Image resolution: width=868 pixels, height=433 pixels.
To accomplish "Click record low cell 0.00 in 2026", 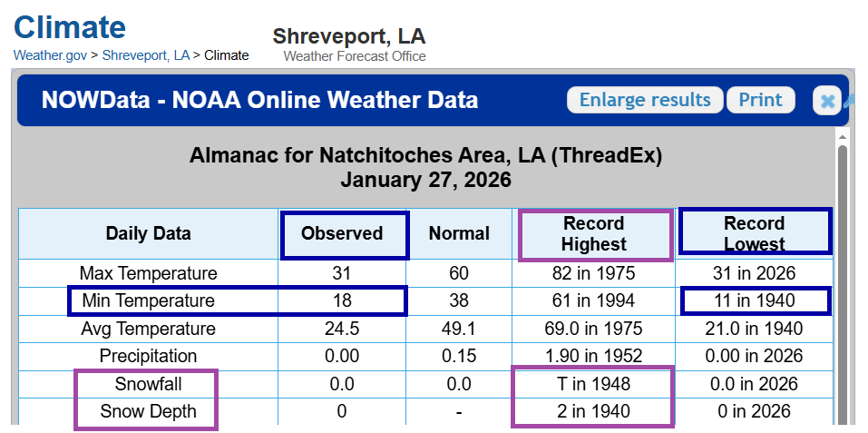I will 754,356.
